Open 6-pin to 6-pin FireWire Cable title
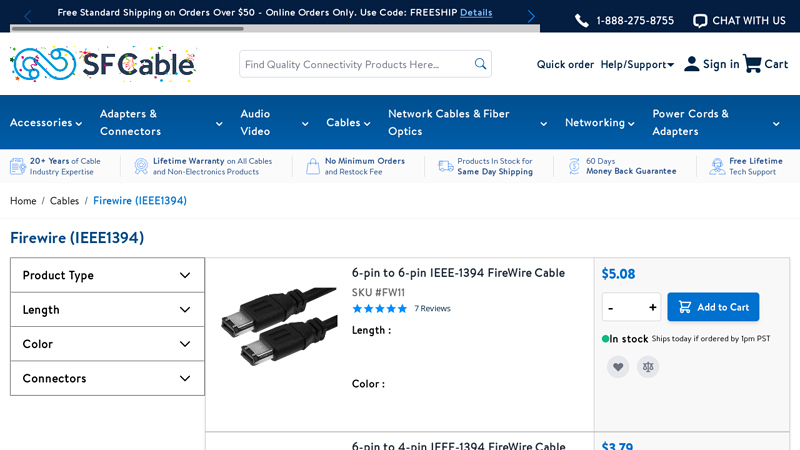 pyautogui.click(x=458, y=273)
